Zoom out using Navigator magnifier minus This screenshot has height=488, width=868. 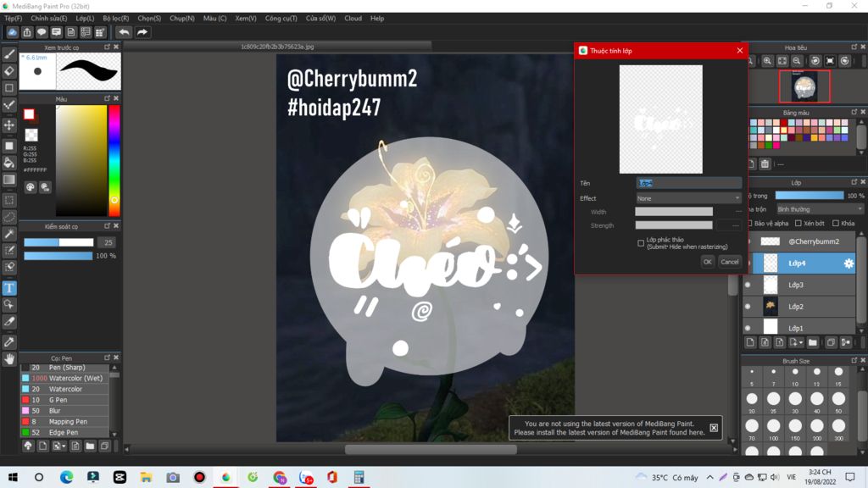click(x=797, y=61)
